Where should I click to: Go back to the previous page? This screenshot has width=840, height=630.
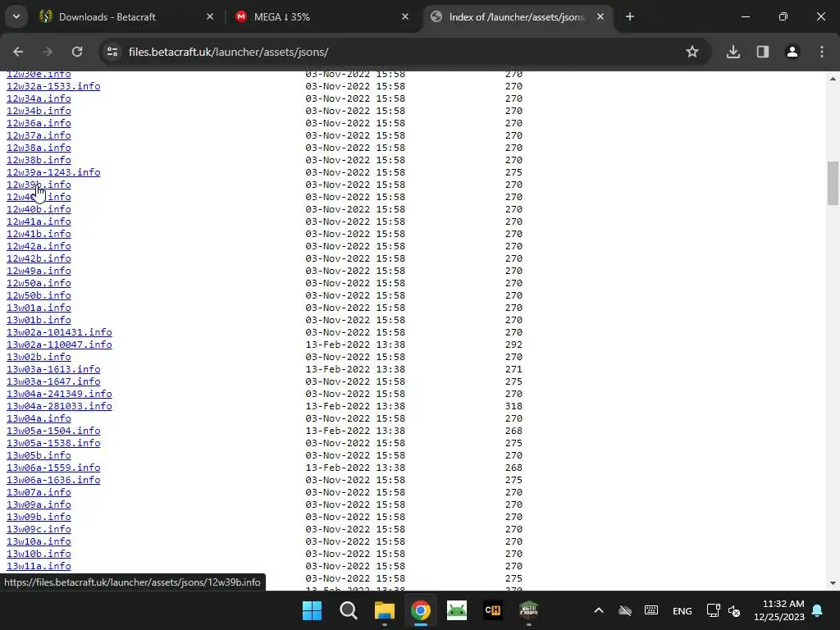(18, 52)
